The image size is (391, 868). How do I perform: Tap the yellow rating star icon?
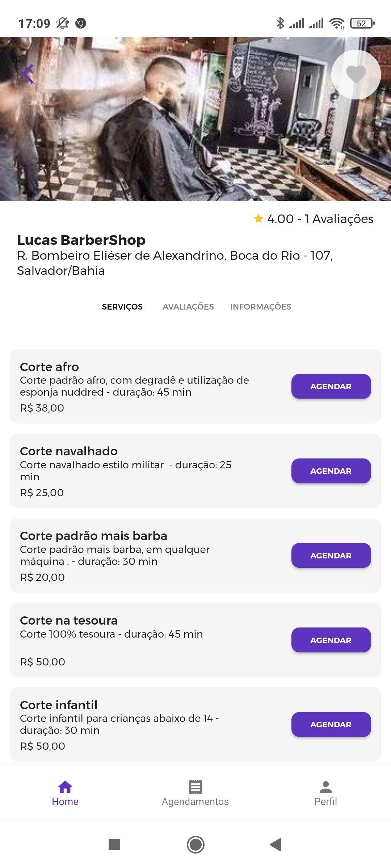pyautogui.click(x=258, y=218)
